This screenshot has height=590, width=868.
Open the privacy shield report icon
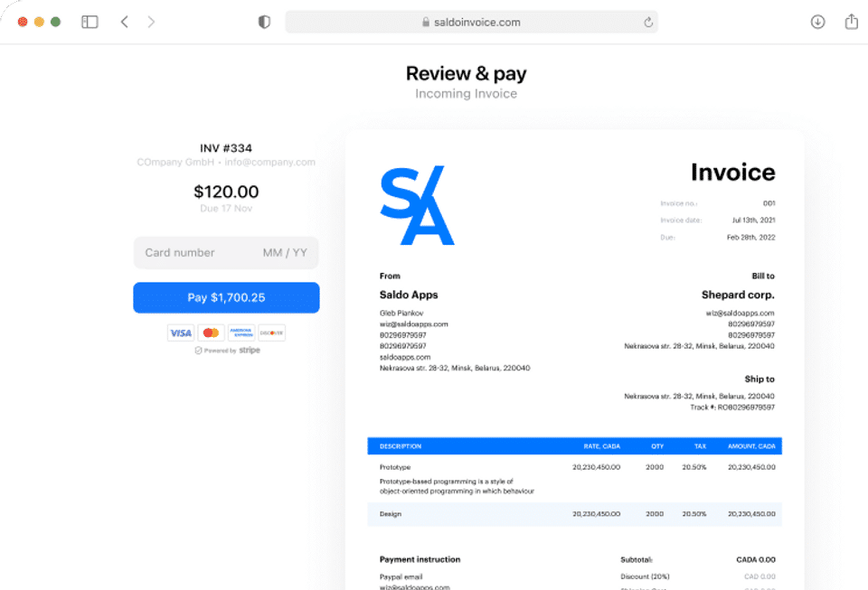click(x=265, y=22)
